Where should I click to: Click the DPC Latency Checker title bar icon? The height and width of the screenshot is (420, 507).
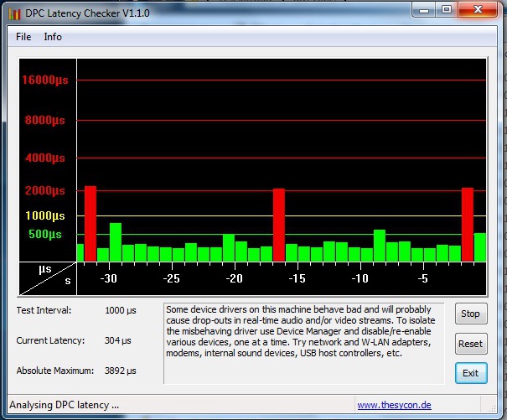point(14,13)
